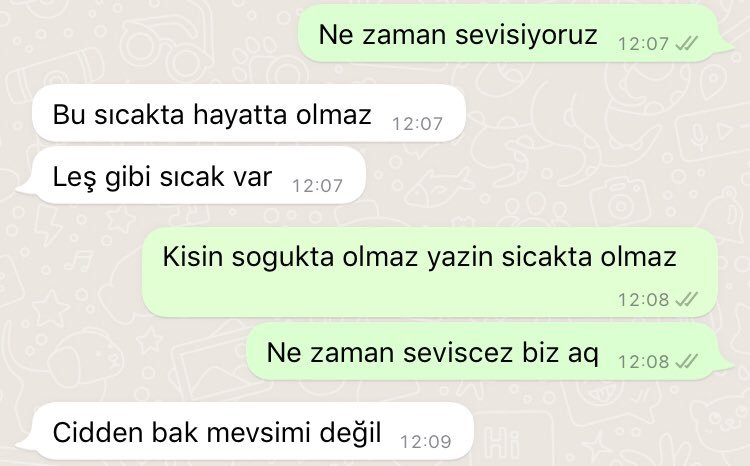The image size is (750, 466).
Task: Click the 12:07 timestamp on 'Ne zaman sevisiyoruz'
Action: click(643, 44)
